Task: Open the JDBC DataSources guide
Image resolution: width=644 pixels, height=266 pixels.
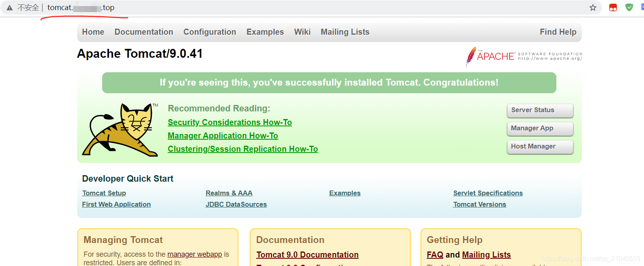Action: [235, 204]
